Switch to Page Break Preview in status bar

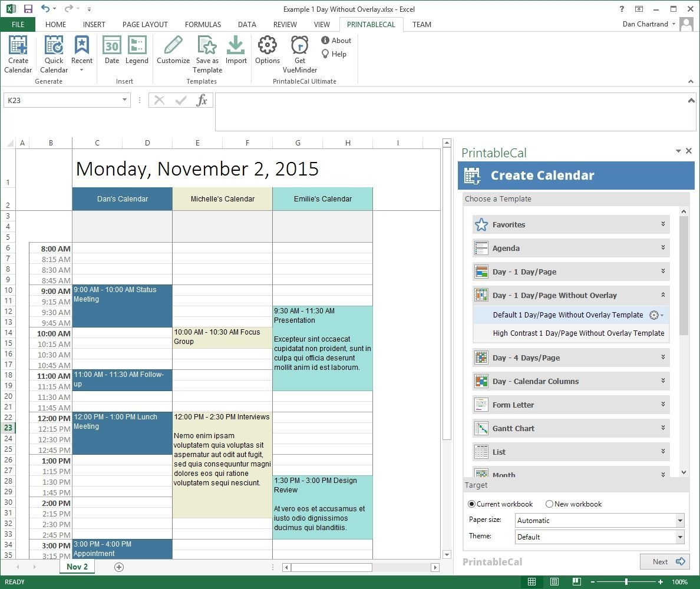click(577, 581)
